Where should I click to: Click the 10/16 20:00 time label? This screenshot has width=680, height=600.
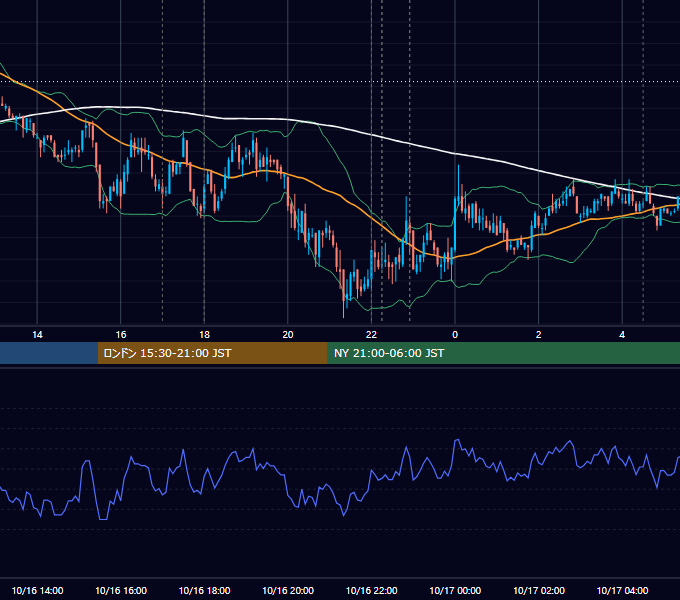288,590
